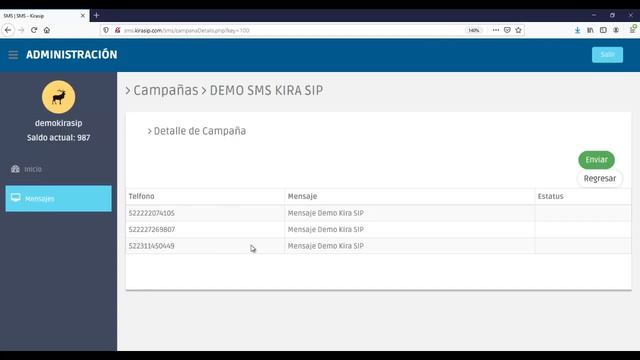The height and width of the screenshot is (360, 640).
Task: Select phone number 522227269807
Action: (152, 229)
